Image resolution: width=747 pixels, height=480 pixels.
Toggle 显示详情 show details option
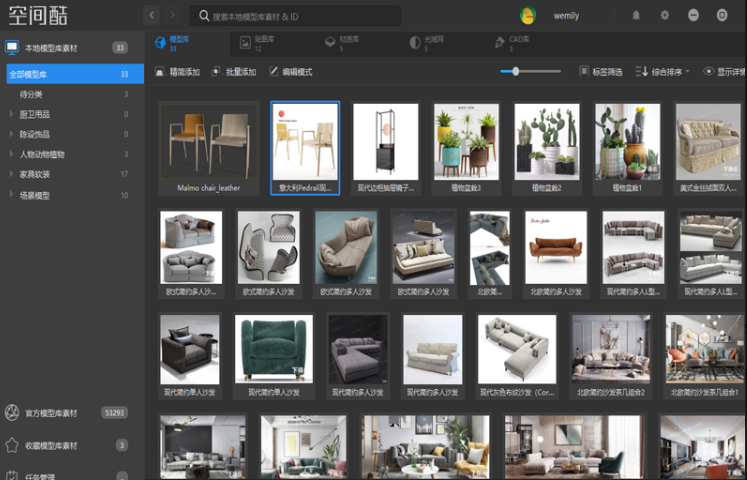(724, 72)
